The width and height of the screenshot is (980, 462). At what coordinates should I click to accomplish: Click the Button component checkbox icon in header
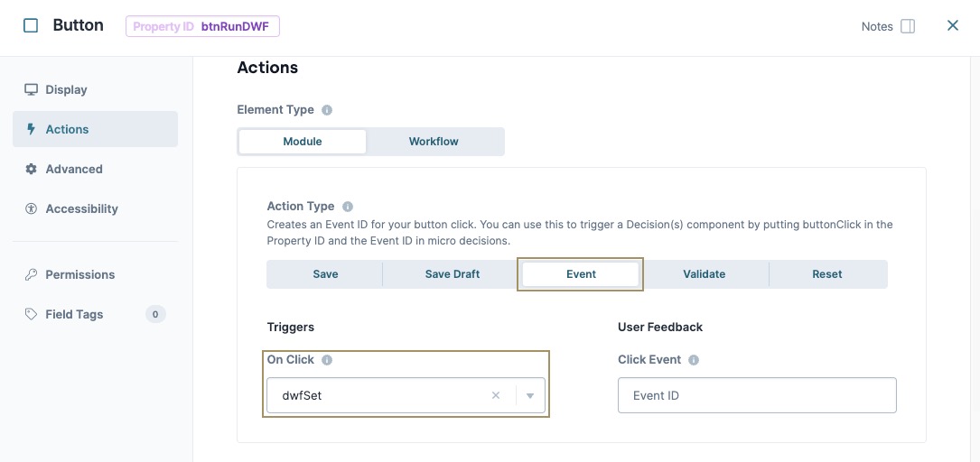(31, 25)
